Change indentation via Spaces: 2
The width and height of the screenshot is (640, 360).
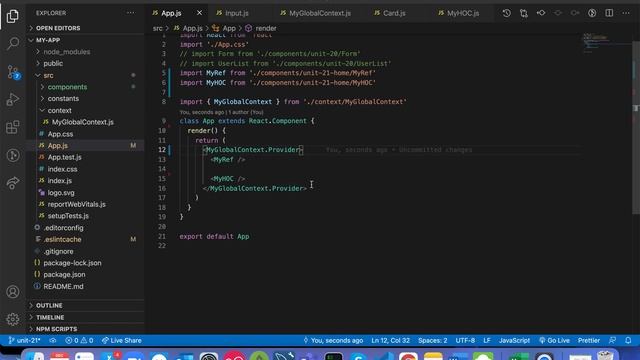[x=432, y=340]
